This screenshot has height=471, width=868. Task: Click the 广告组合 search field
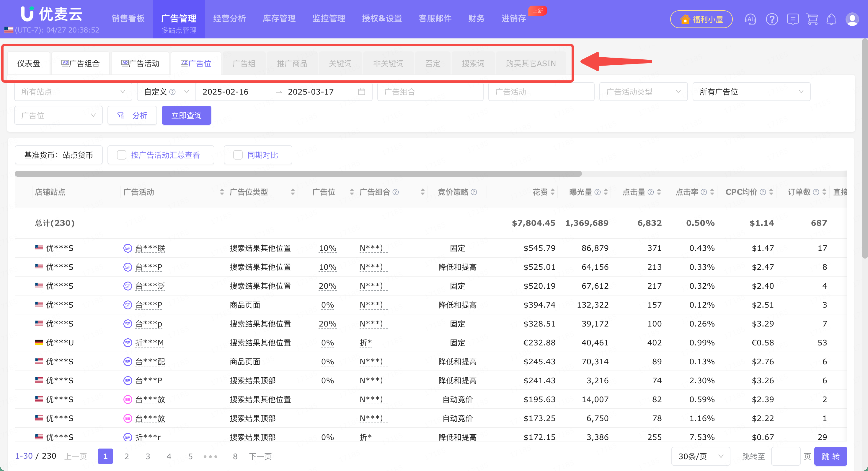coord(430,92)
